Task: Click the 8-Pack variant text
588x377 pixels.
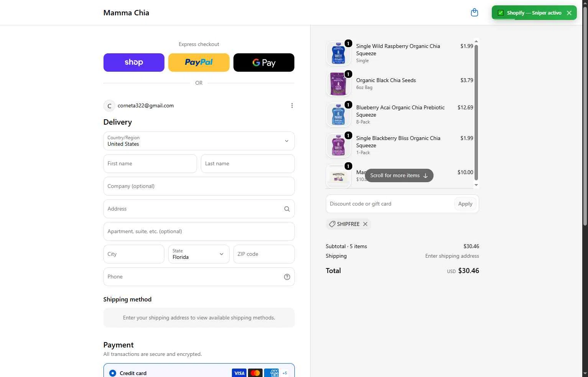Action: coord(363,122)
